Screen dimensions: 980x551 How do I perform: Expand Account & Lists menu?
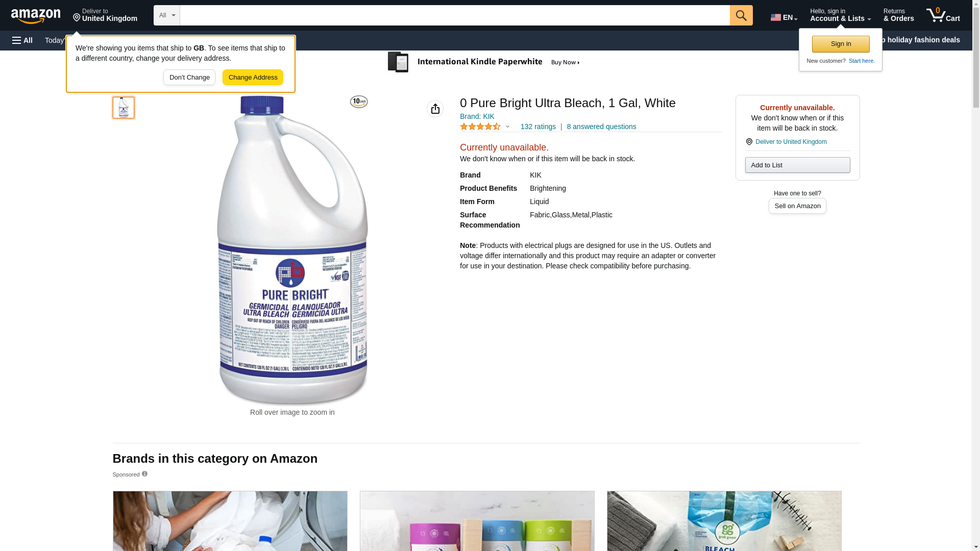point(840,15)
